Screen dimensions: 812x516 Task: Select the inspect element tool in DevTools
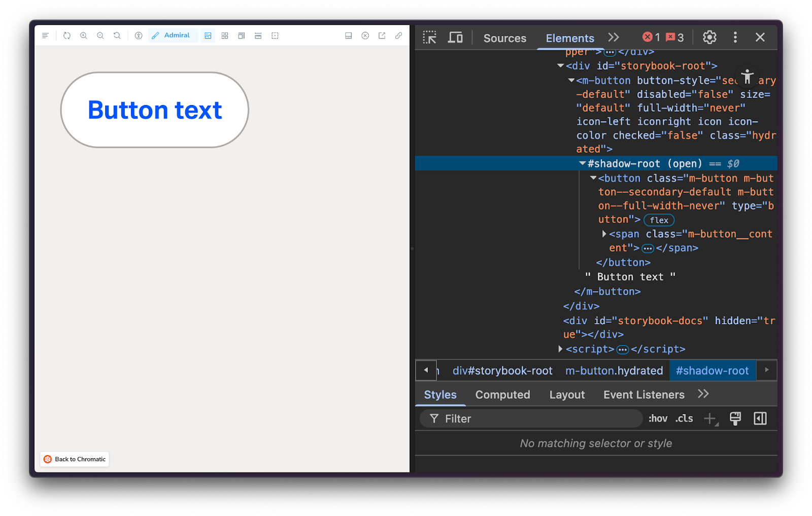pyautogui.click(x=430, y=37)
